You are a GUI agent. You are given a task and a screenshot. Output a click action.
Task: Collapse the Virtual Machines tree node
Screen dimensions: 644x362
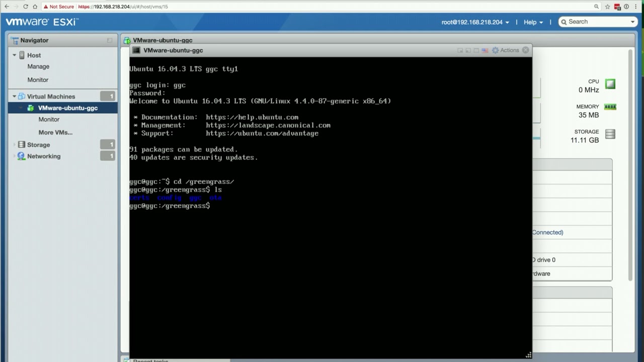(x=14, y=97)
